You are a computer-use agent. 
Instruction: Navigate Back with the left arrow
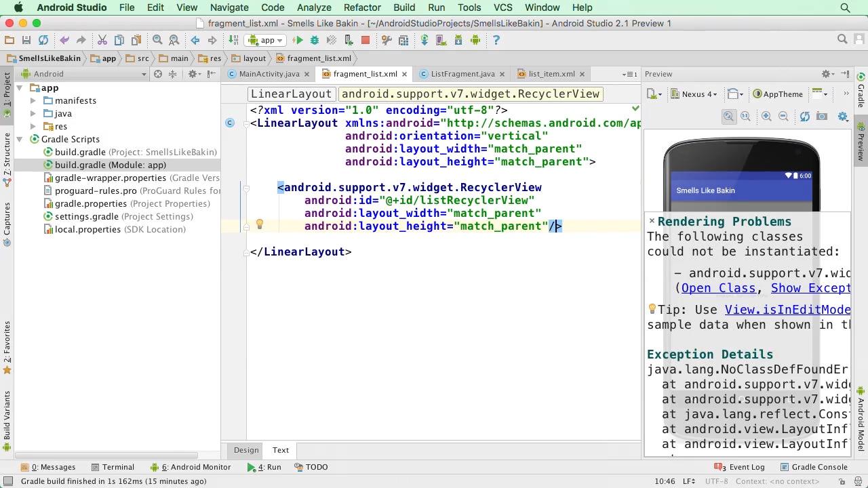[195, 41]
